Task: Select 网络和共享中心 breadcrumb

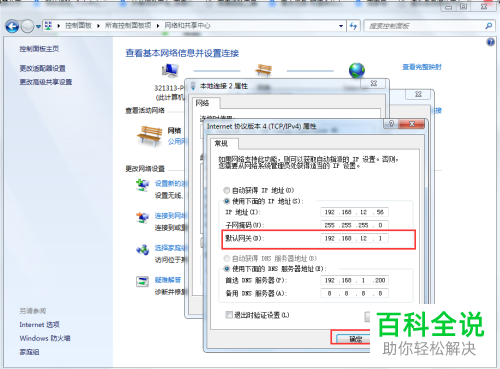Action: (x=187, y=26)
